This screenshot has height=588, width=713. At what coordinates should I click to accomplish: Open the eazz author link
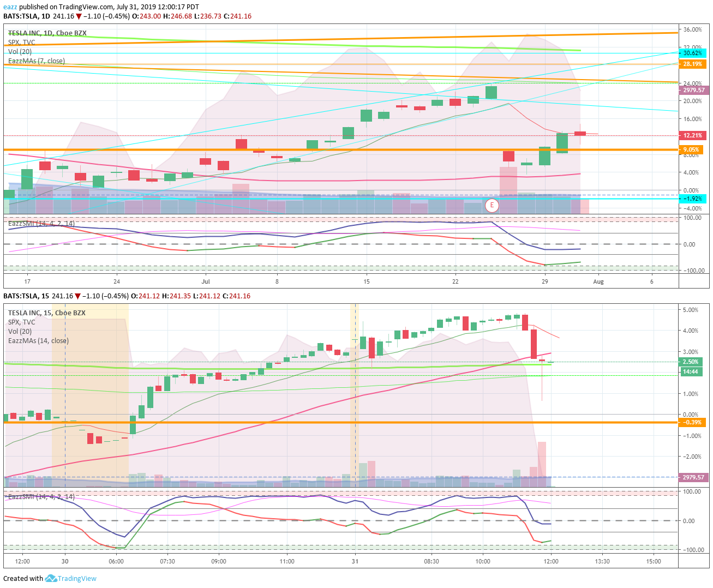10,7
